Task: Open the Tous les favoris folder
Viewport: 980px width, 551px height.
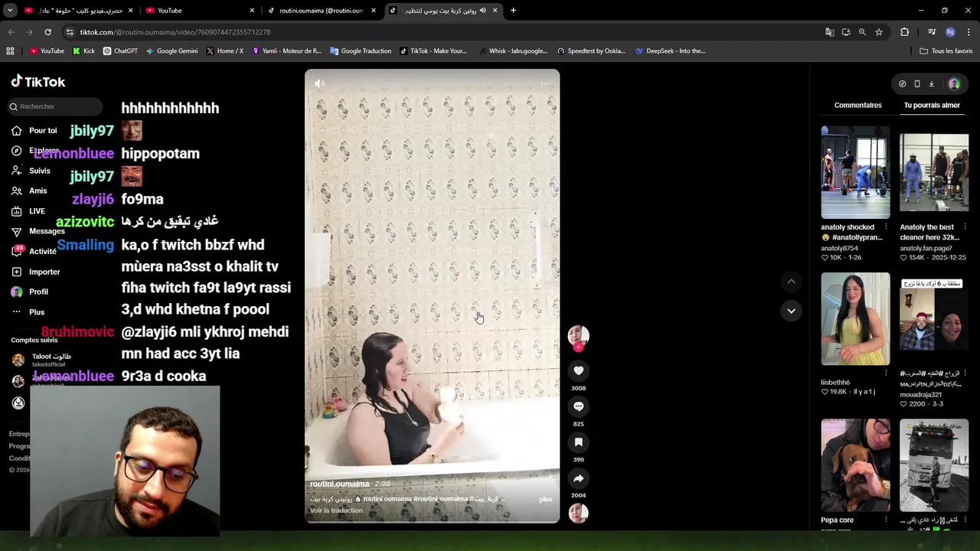Action: coord(946,51)
